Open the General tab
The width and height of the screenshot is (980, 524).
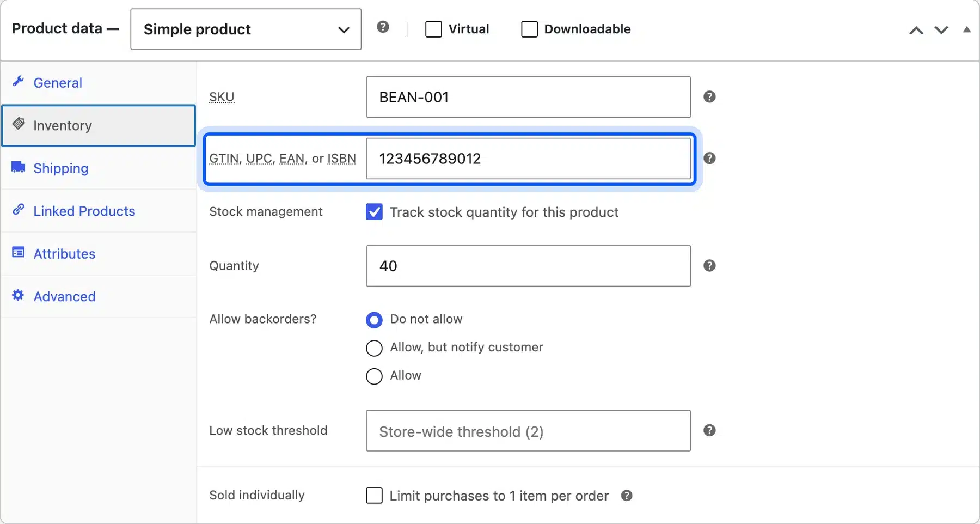(99, 83)
